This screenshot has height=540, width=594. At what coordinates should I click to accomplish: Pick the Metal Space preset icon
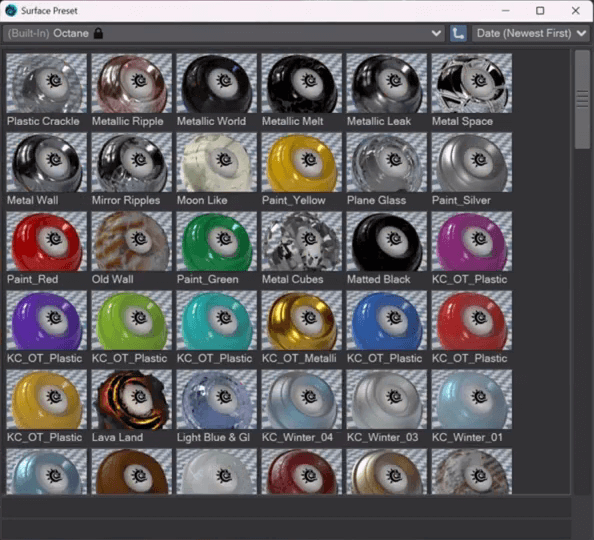pos(472,83)
